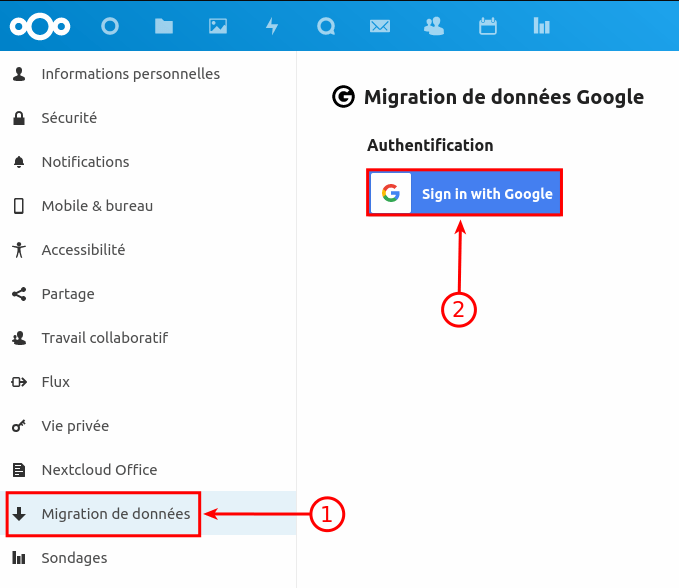
Task: Open the Dashboard circle icon
Action: [110, 26]
